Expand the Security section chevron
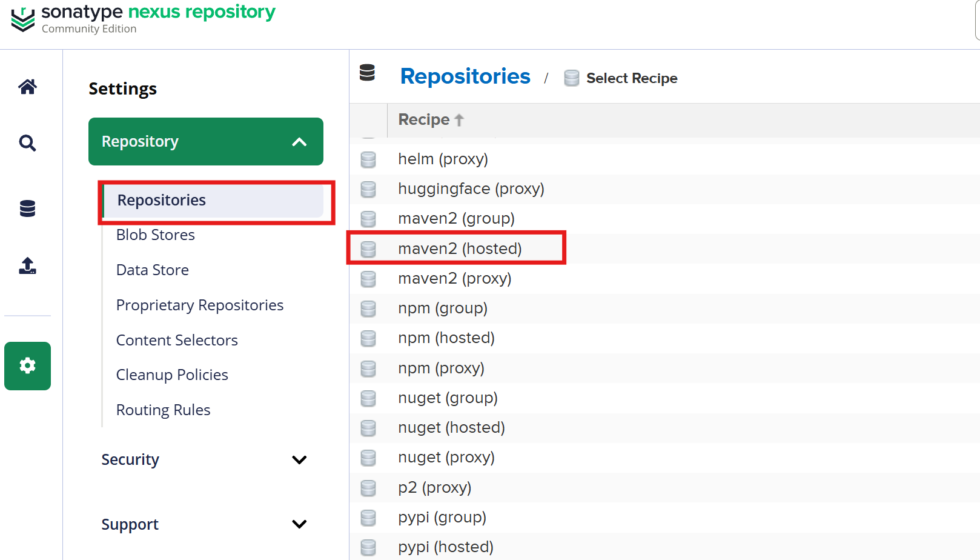This screenshot has width=980, height=560. (x=299, y=460)
